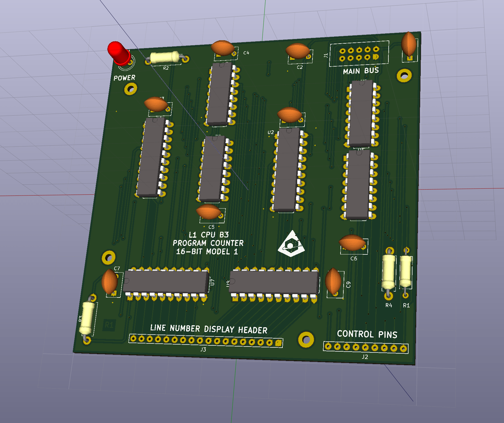Image resolution: width=504 pixels, height=423 pixels.
Task: Click the mounting hole below POWER label
Action: (131, 89)
